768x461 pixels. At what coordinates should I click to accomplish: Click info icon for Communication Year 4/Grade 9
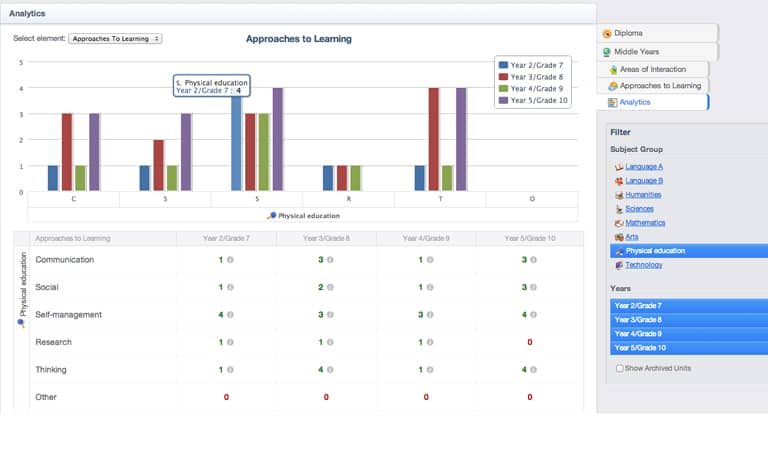tap(430, 260)
